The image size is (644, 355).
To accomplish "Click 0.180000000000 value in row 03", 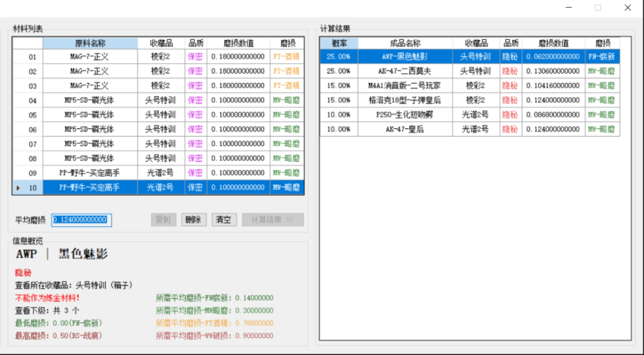I will pos(238,86).
